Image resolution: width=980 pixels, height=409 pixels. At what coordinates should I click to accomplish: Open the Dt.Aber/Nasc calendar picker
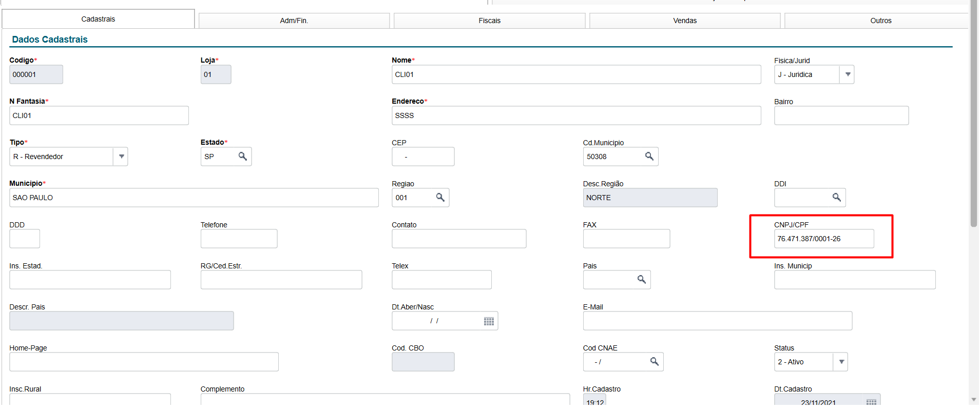(x=489, y=321)
